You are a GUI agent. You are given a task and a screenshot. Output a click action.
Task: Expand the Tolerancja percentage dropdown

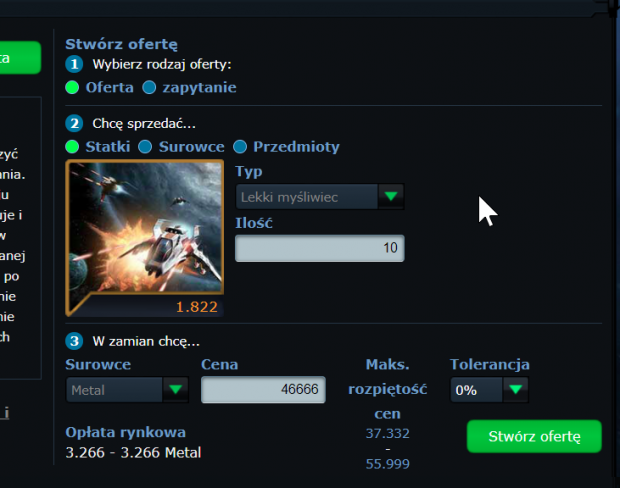coord(515,390)
